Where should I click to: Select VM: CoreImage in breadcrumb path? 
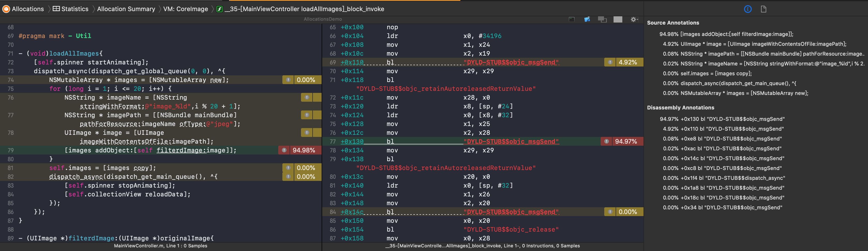click(185, 9)
